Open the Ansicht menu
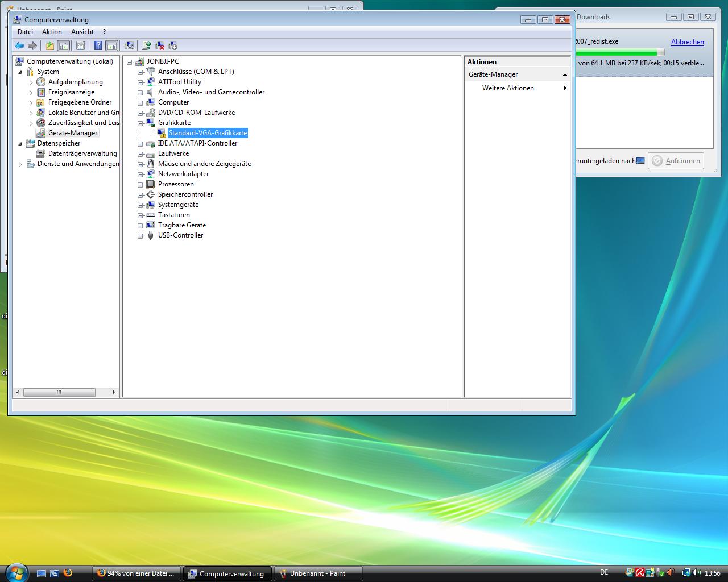This screenshot has width=728, height=582. tap(82, 32)
